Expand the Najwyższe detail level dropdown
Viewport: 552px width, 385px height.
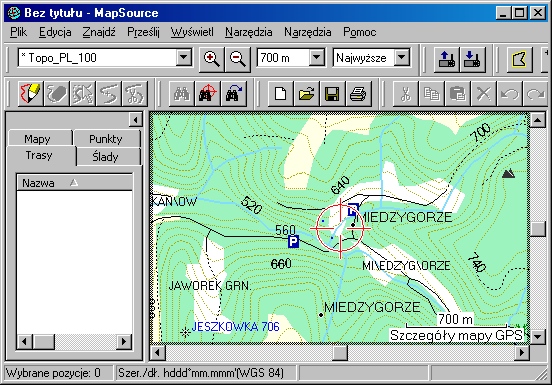(x=401, y=57)
